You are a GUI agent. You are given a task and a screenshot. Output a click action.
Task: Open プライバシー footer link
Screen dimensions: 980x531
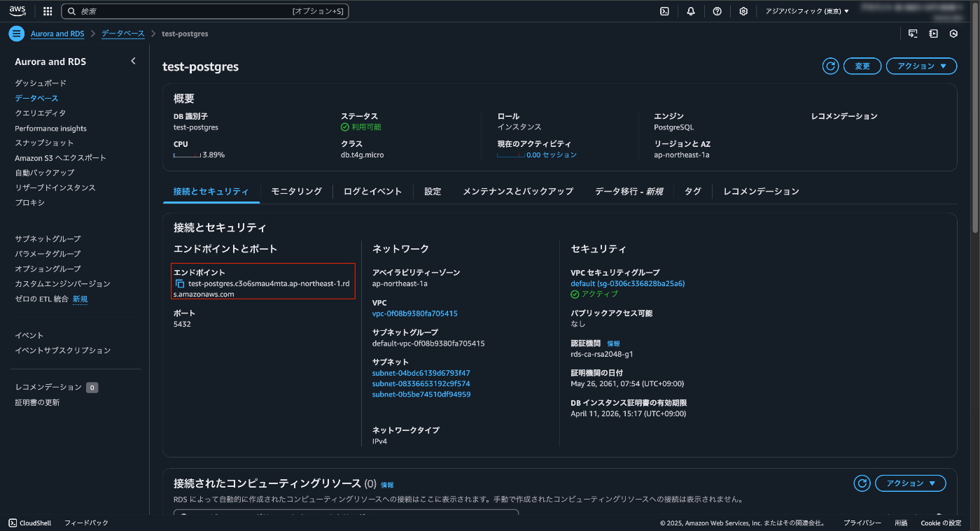862,523
